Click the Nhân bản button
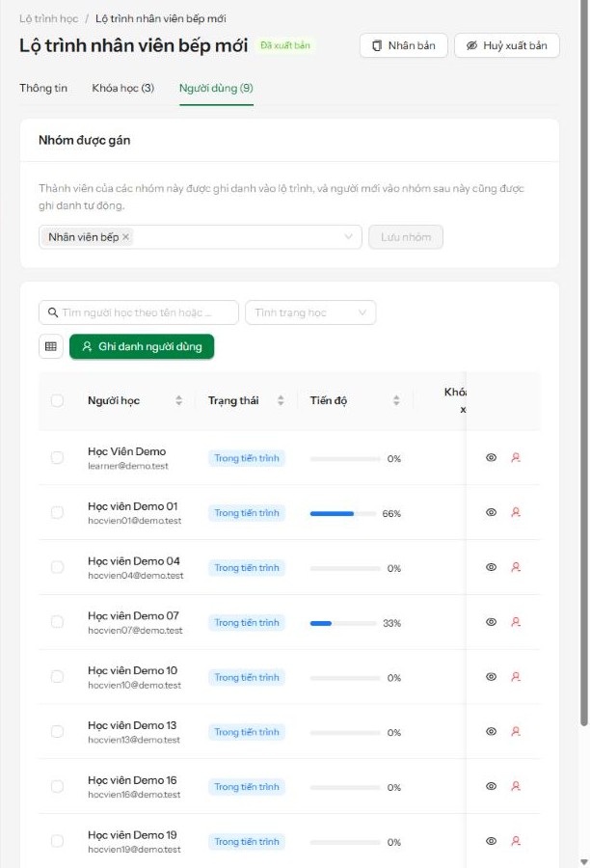 [x=404, y=45]
